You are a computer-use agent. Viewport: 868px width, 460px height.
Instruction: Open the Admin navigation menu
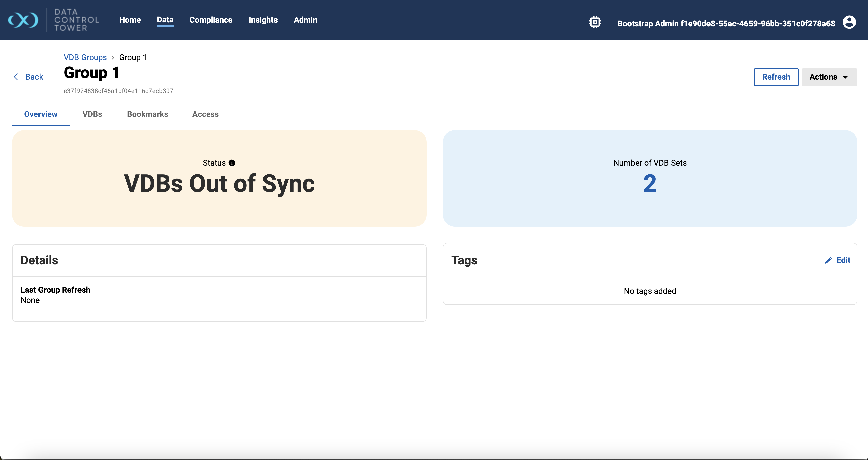pyautogui.click(x=305, y=20)
